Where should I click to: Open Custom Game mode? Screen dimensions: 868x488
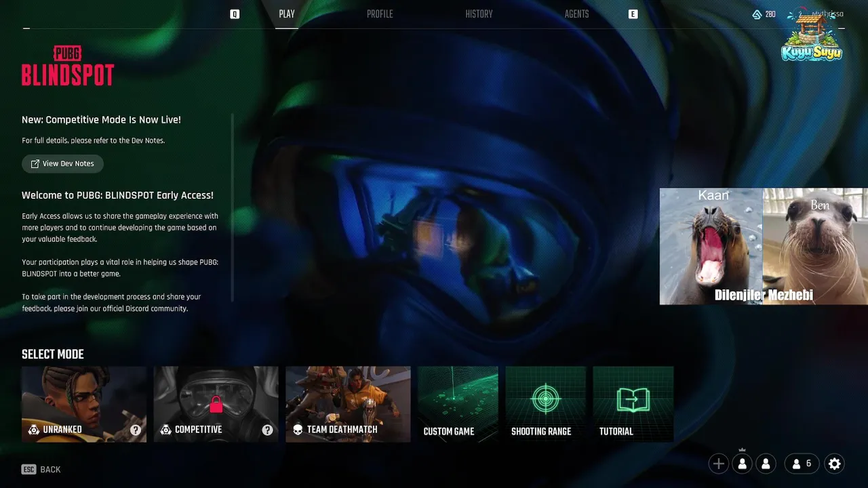pyautogui.click(x=458, y=404)
